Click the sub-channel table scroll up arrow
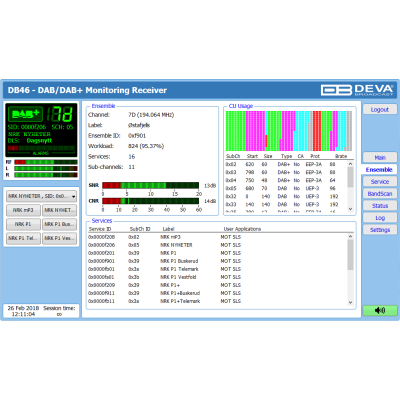Viewport: 400px width, 400px height. click(350, 164)
